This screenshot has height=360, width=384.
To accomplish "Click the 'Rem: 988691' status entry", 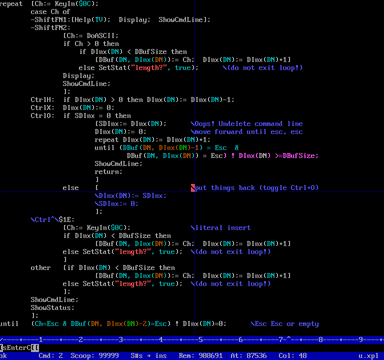I will point(201,356).
